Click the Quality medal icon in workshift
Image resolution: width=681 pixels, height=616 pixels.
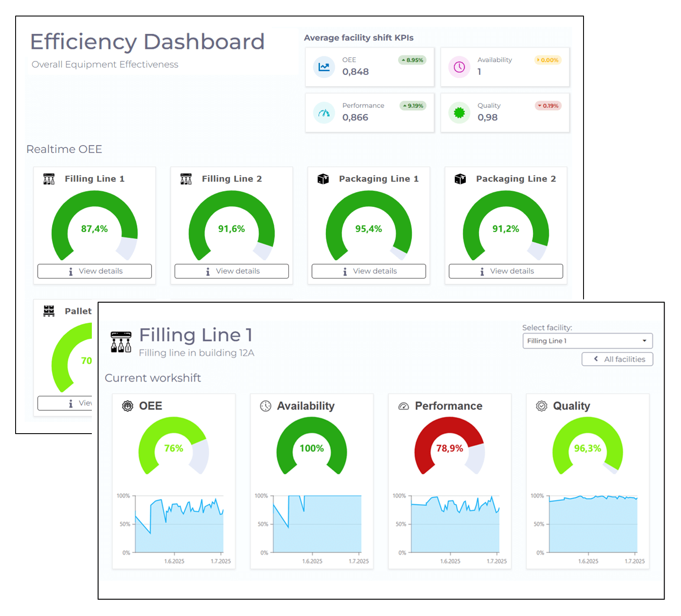click(541, 406)
